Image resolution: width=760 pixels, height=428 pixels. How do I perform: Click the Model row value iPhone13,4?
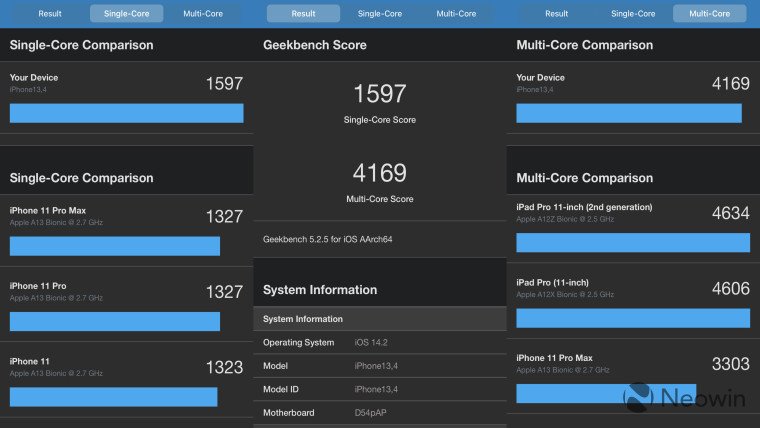376,366
